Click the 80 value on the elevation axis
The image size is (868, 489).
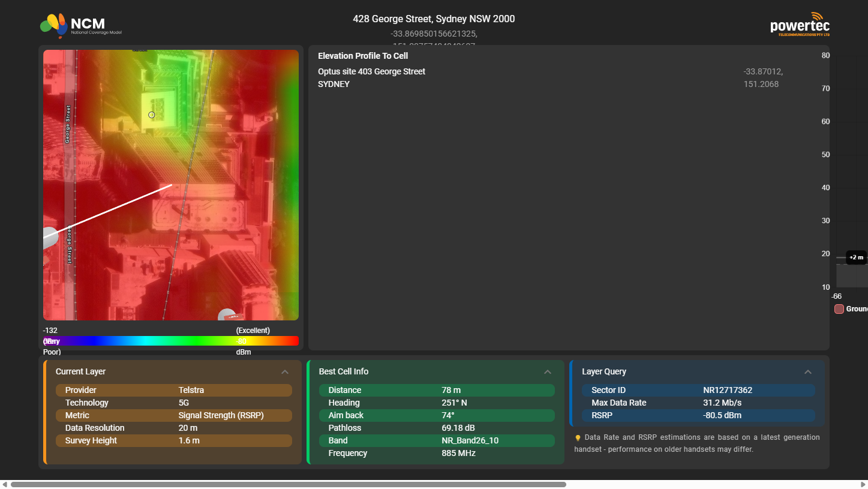(x=825, y=56)
